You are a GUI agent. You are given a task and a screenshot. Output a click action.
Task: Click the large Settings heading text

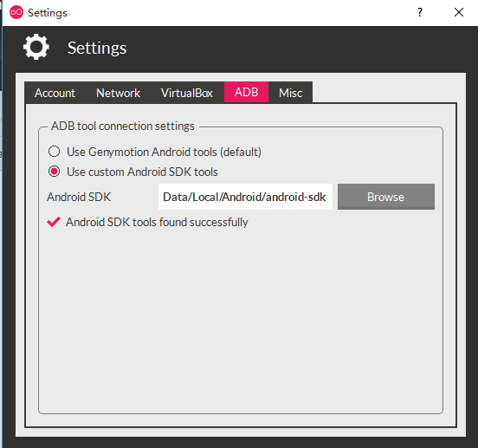click(97, 48)
